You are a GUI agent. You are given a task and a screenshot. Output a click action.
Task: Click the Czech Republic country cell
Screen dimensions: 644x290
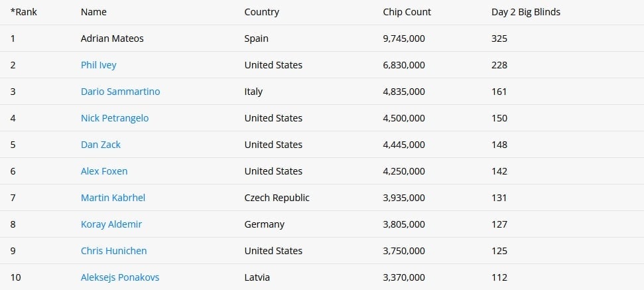[x=277, y=198]
